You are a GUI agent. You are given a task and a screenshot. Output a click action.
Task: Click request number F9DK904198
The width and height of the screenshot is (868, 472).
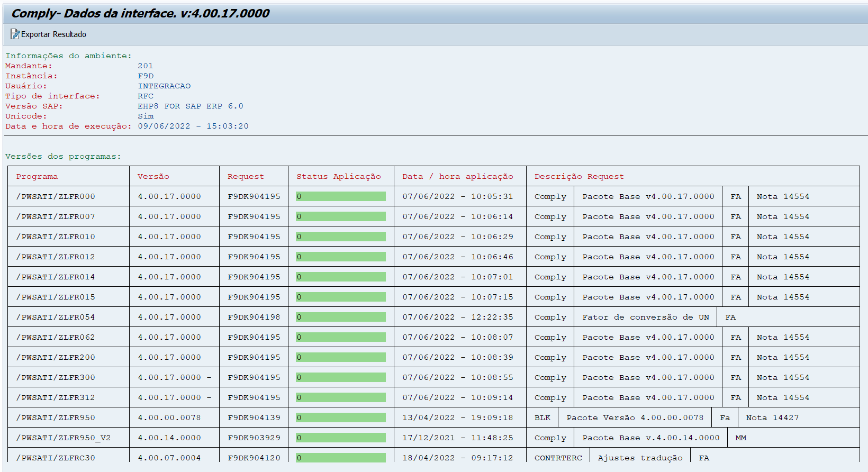point(254,317)
